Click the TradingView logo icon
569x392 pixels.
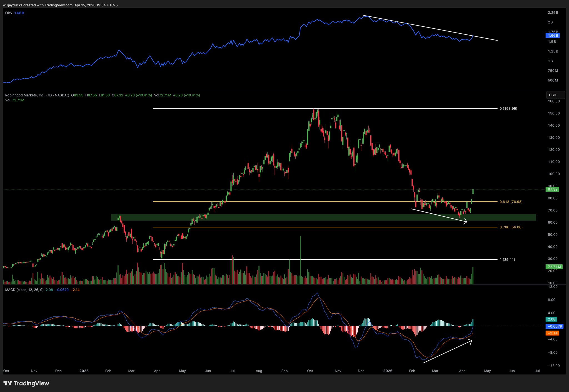(x=8, y=383)
